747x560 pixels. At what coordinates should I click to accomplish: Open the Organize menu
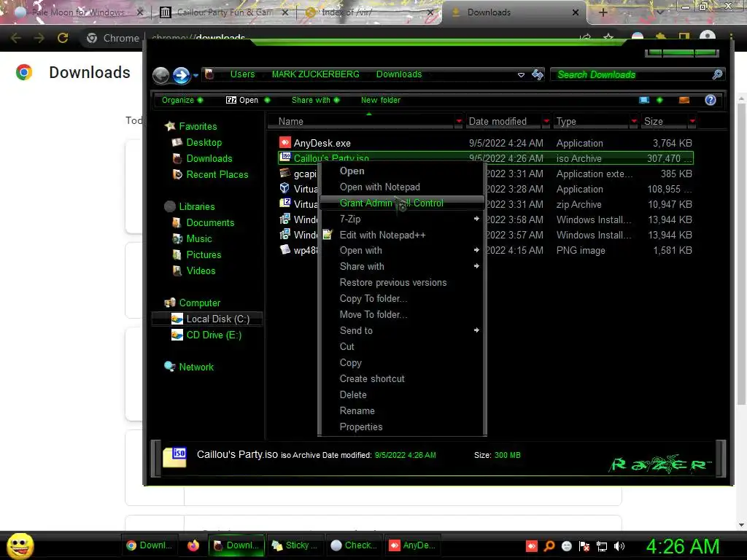(x=182, y=100)
